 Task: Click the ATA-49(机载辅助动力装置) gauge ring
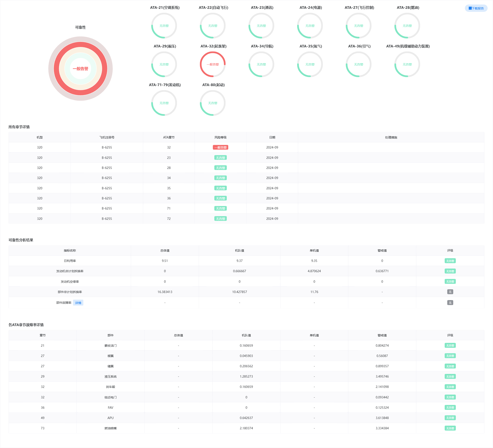407,64
